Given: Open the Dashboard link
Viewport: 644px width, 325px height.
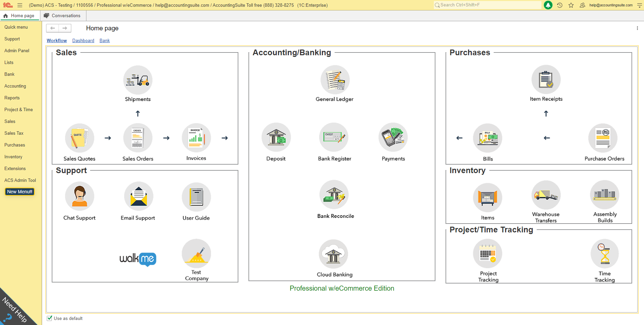Looking at the screenshot, I should [x=83, y=40].
